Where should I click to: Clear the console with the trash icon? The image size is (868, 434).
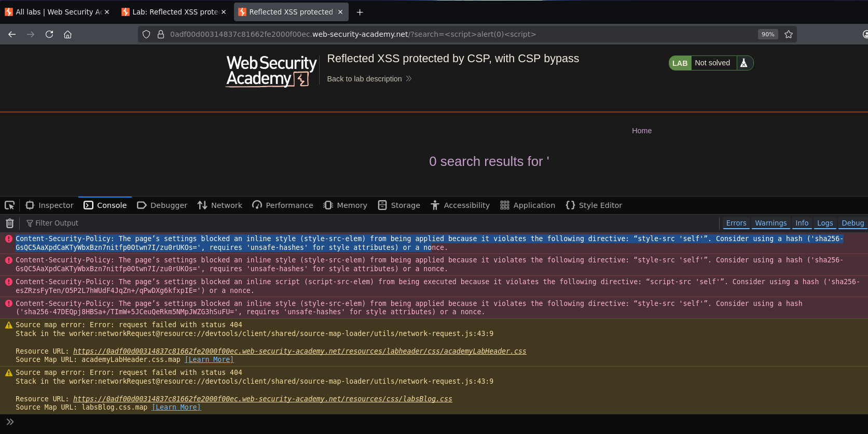coord(9,223)
